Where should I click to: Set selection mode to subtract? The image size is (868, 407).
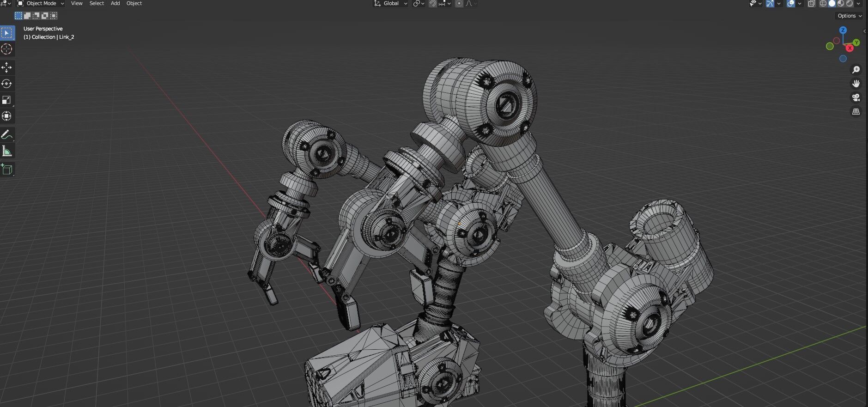36,16
